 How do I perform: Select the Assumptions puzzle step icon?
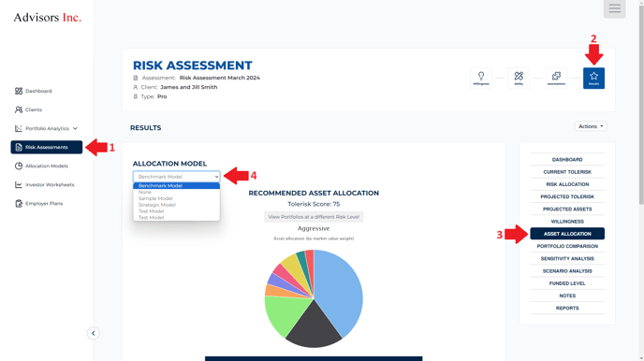(556, 78)
